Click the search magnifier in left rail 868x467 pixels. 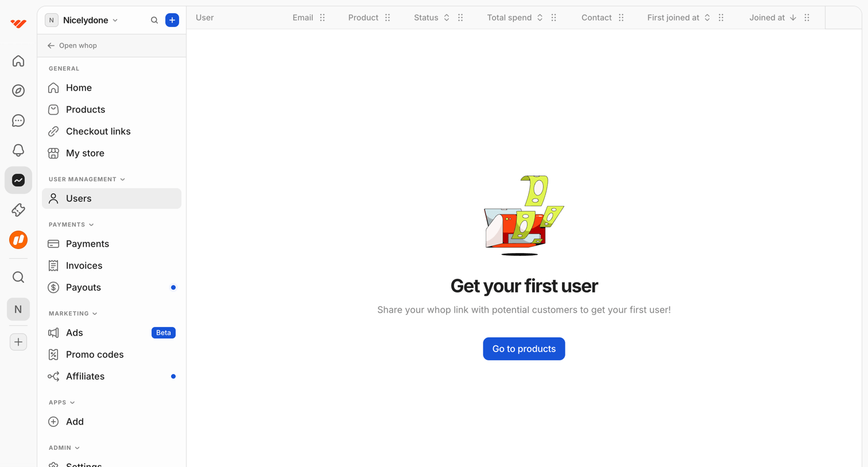tap(18, 278)
